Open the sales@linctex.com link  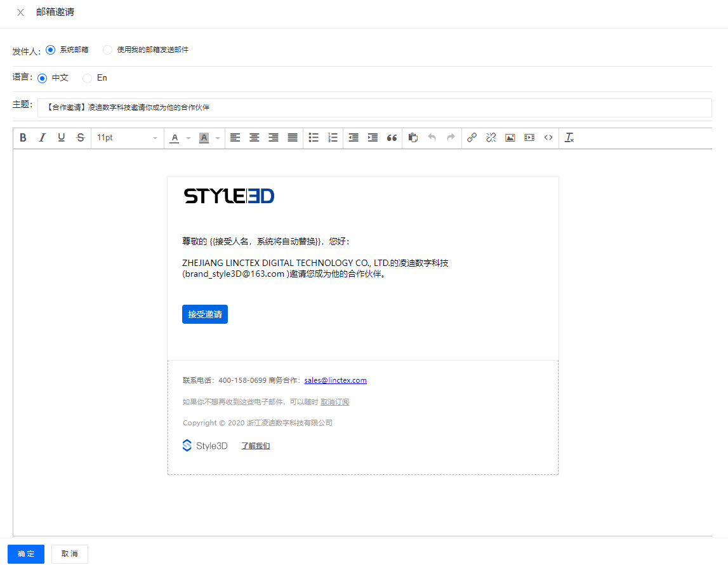pyautogui.click(x=335, y=380)
